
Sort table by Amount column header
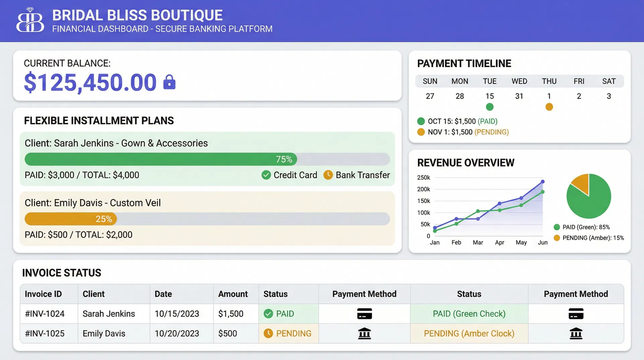tap(233, 294)
